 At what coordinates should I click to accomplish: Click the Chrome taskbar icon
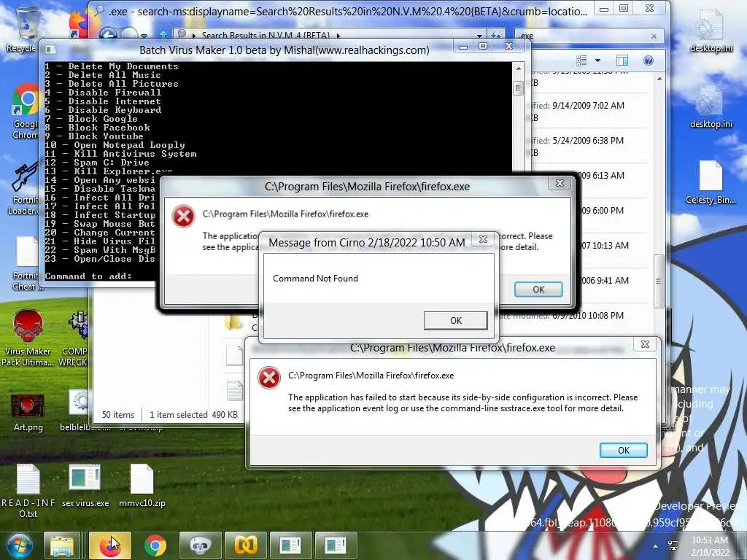coord(155,545)
